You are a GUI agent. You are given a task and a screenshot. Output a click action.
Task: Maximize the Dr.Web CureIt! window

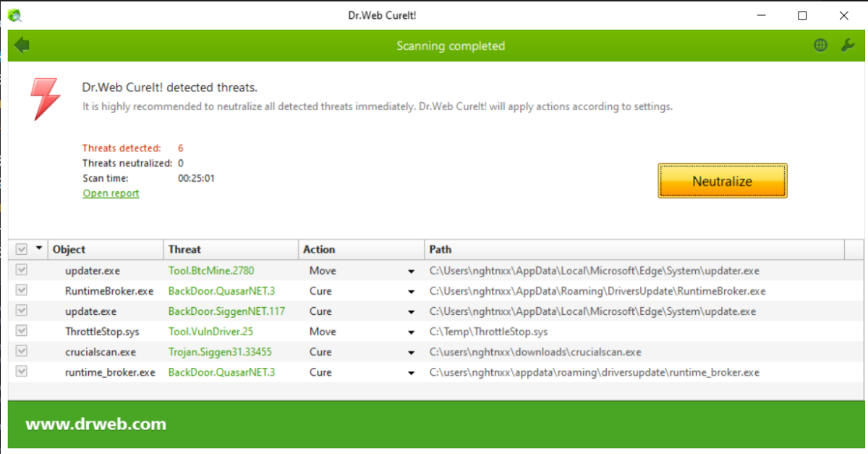802,15
